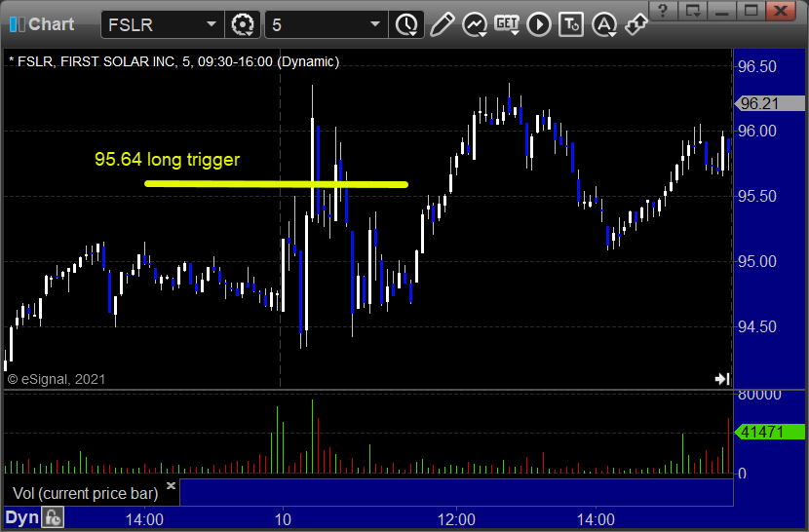
Task: Toggle the pushpin icon in toolbar
Action: pos(636,24)
